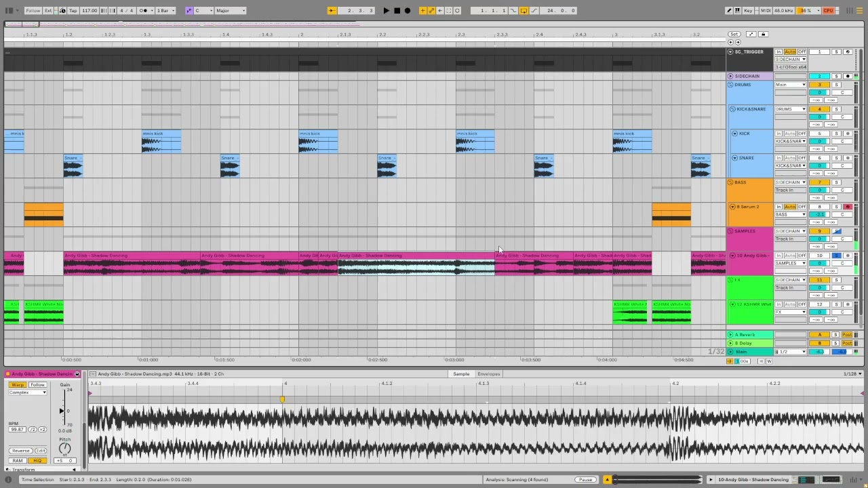Open the 8 Serum 2 output BASS dropdown

(x=791, y=215)
